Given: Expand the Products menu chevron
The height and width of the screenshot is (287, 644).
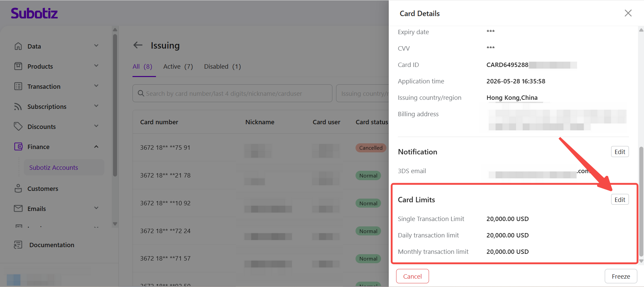Looking at the screenshot, I should [96, 66].
